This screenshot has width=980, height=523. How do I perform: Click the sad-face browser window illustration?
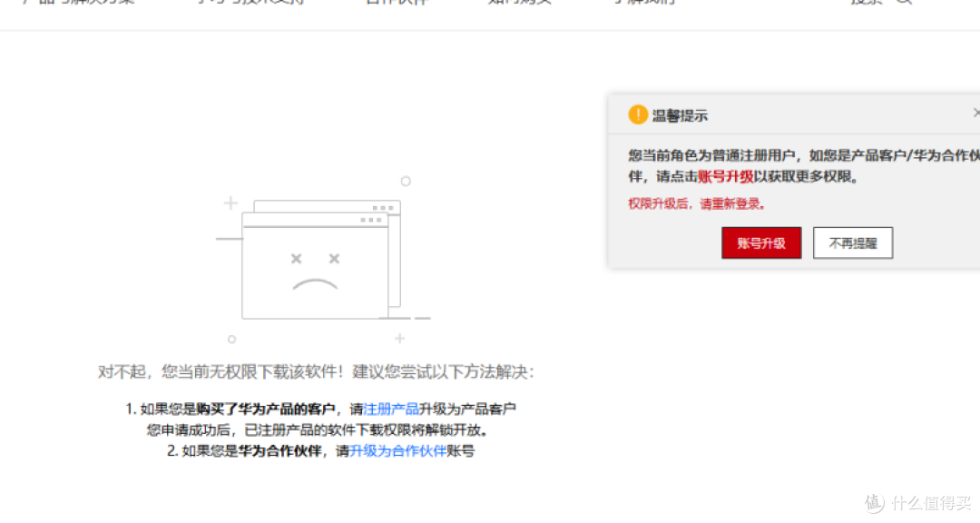pos(321,260)
